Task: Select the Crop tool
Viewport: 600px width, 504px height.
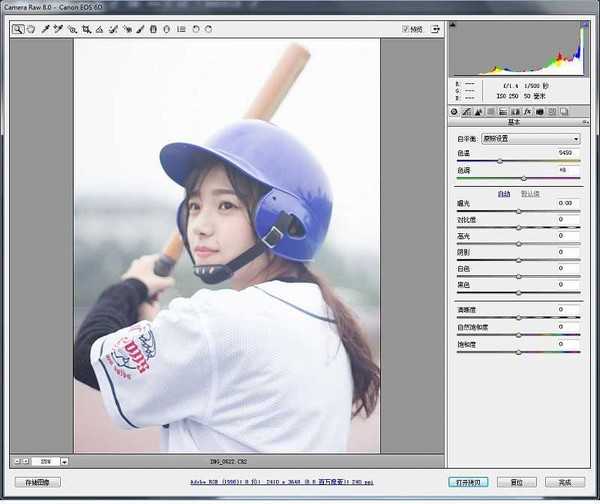Action: tap(87, 29)
